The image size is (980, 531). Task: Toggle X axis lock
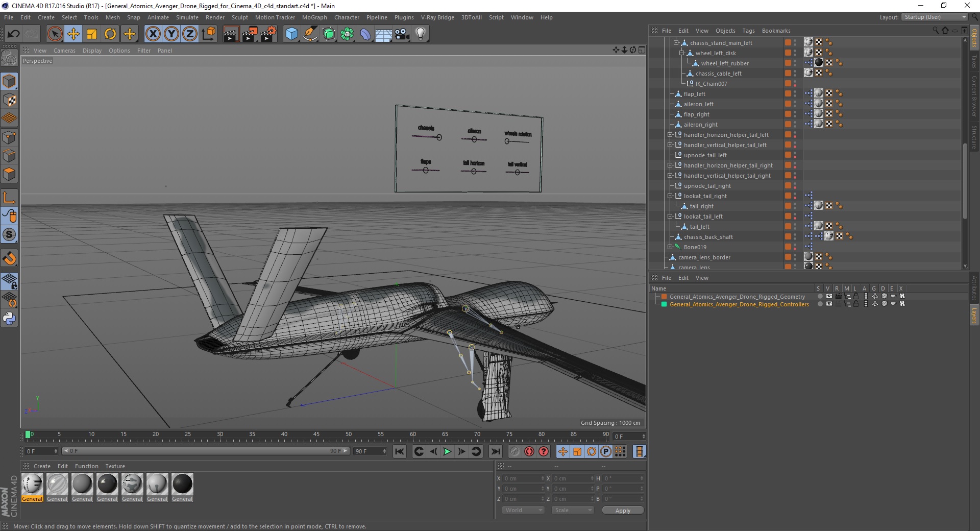point(153,34)
